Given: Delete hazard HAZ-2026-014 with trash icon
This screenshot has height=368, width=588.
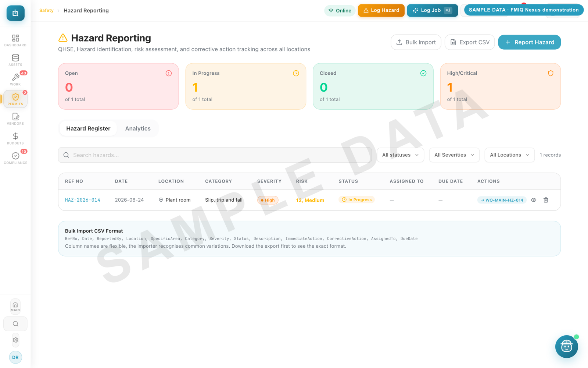Looking at the screenshot, I should click(546, 200).
